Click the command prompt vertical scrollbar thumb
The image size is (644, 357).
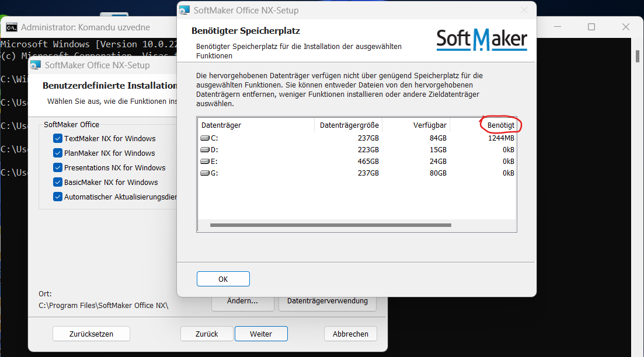click(x=638, y=56)
